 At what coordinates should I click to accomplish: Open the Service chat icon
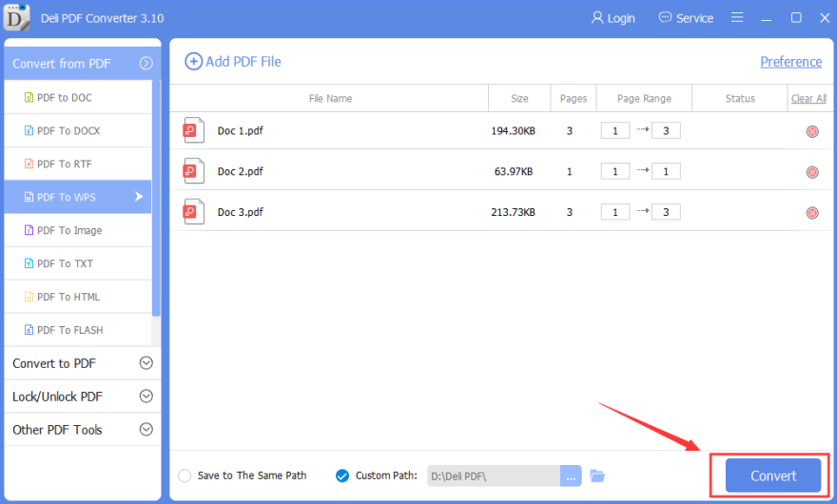(x=665, y=18)
